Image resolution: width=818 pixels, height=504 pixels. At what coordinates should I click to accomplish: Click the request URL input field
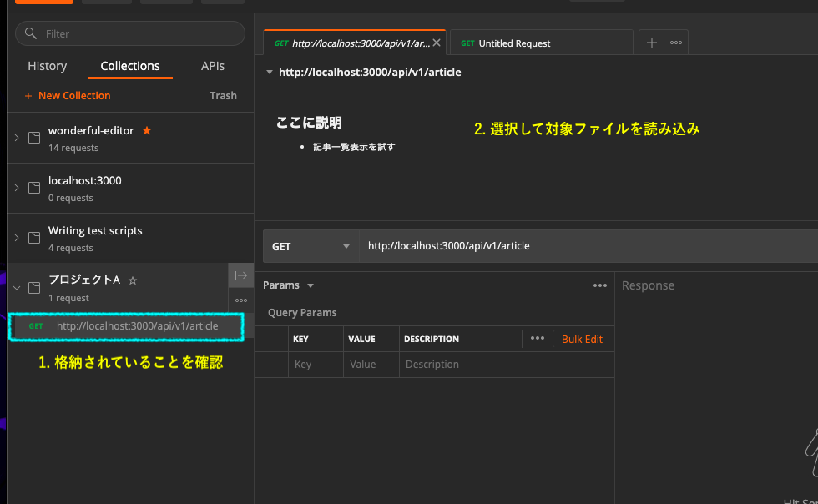point(588,246)
